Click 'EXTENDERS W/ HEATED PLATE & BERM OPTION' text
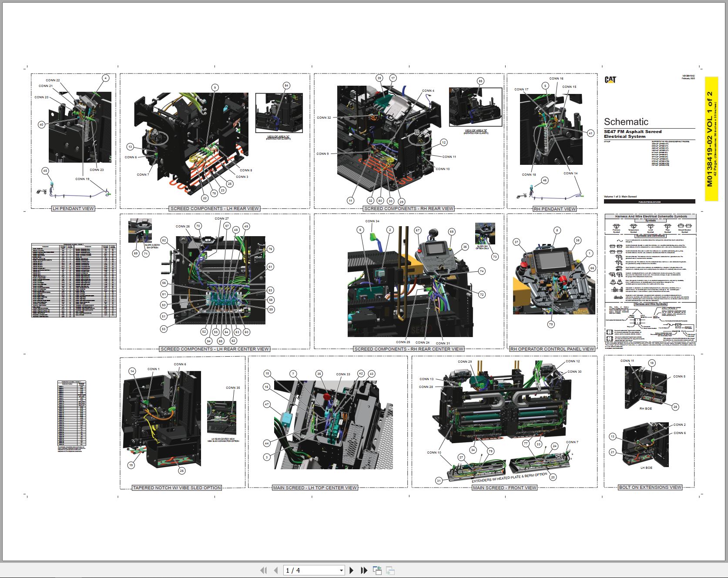 click(x=510, y=478)
